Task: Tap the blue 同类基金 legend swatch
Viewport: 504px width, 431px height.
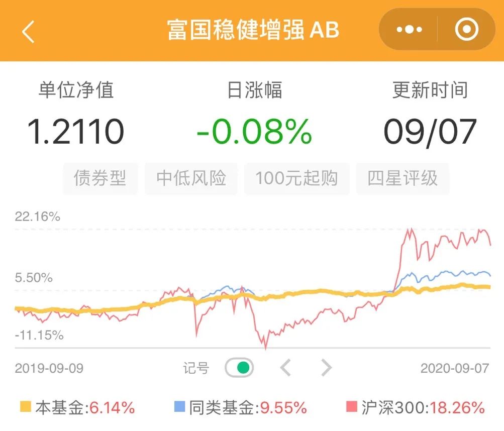Action: [180, 406]
